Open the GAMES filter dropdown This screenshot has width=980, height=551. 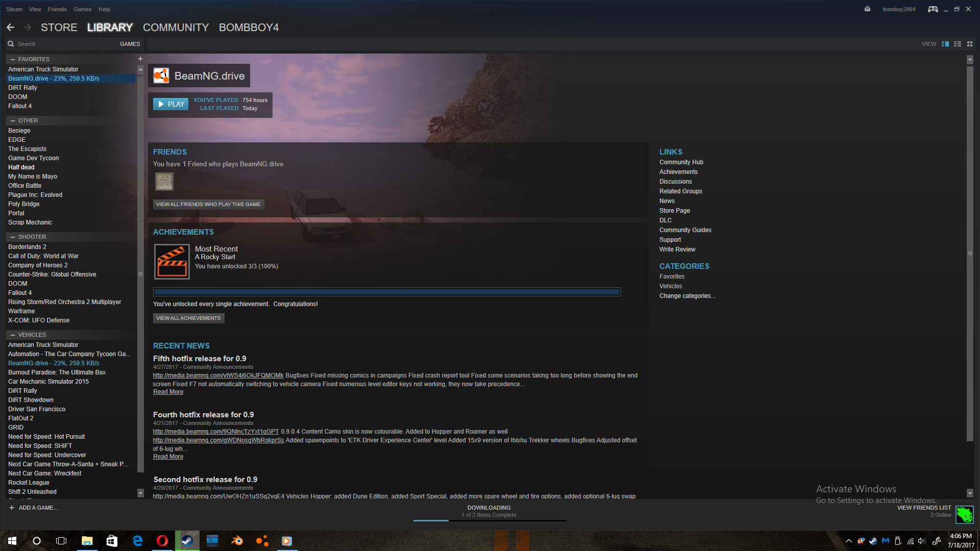[x=130, y=44]
